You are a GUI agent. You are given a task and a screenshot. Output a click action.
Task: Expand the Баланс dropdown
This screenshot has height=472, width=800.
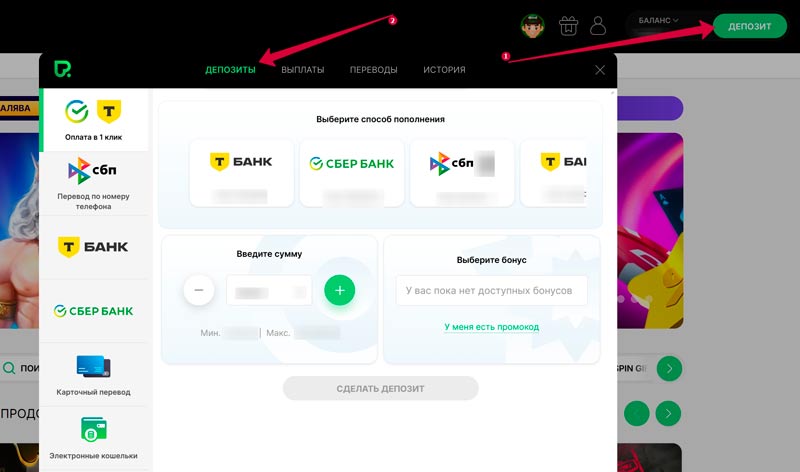click(658, 20)
